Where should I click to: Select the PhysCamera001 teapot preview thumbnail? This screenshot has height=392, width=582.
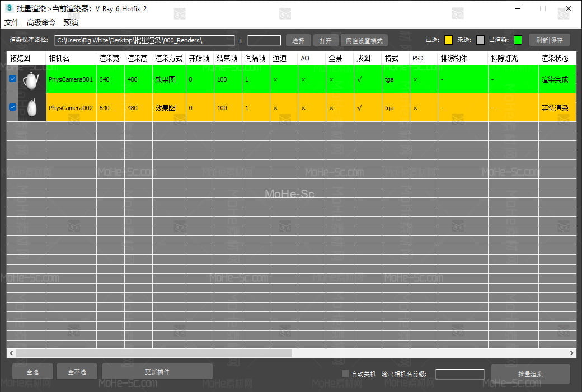(x=31, y=79)
